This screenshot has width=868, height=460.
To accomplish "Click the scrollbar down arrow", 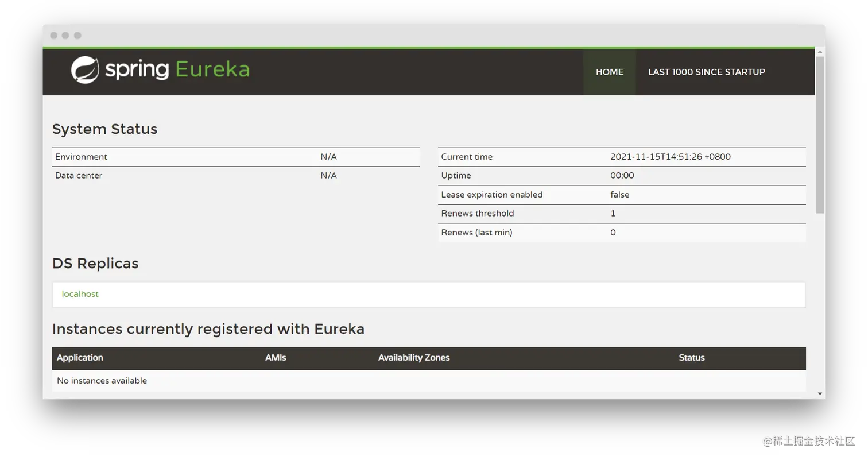I will pyautogui.click(x=820, y=393).
